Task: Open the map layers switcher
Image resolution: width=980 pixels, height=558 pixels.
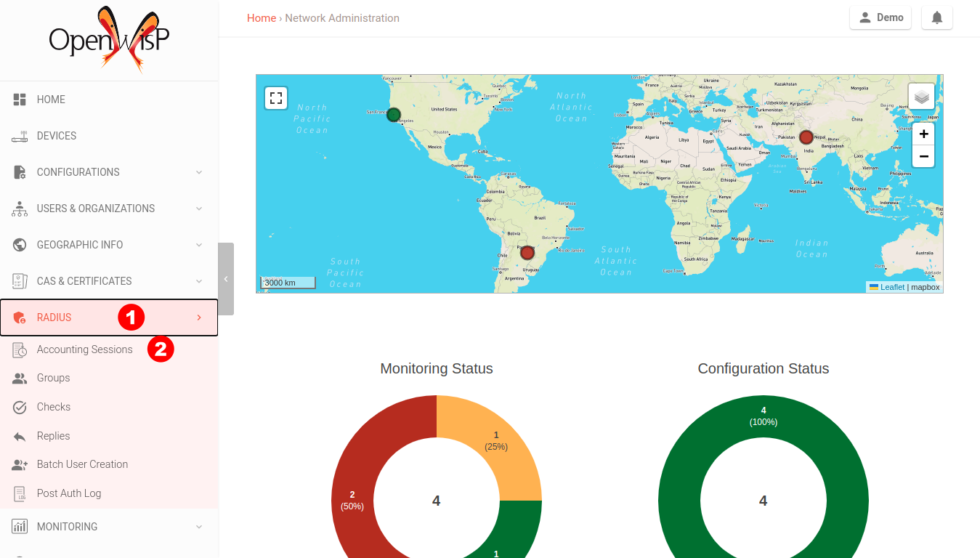Action: [921, 96]
